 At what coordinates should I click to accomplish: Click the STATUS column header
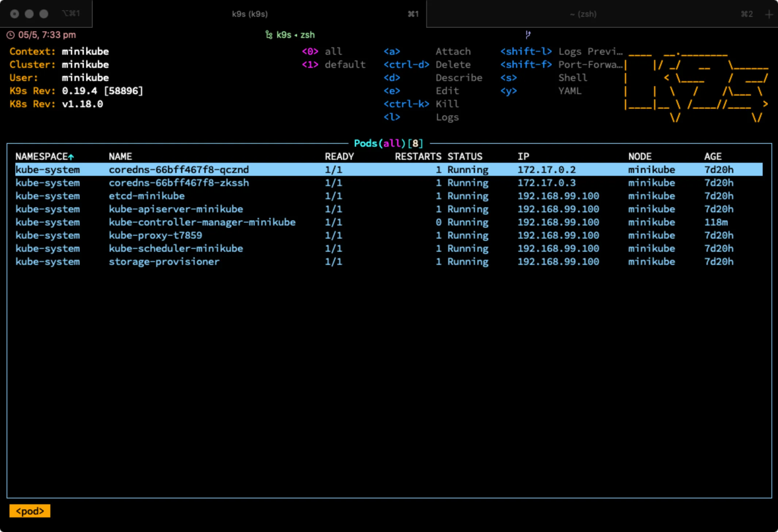point(465,157)
